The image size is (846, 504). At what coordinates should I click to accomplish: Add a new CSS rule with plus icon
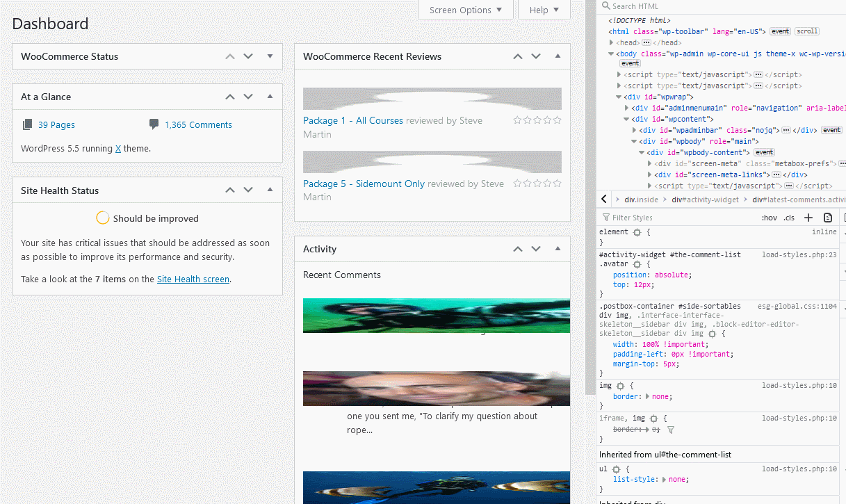click(x=808, y=218)
